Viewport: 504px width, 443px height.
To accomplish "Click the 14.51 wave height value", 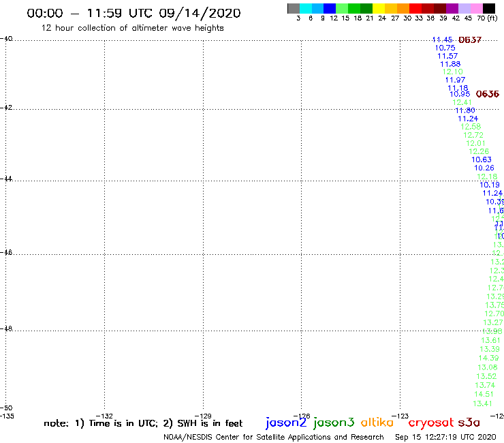I will tap(484, 394).
